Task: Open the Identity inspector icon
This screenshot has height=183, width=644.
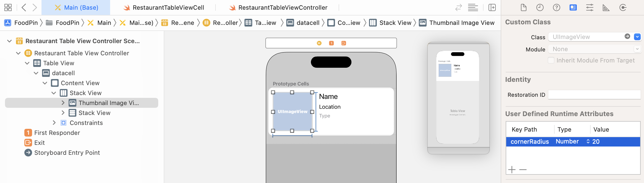Action: pyautogui.click(x=573, y=7)
